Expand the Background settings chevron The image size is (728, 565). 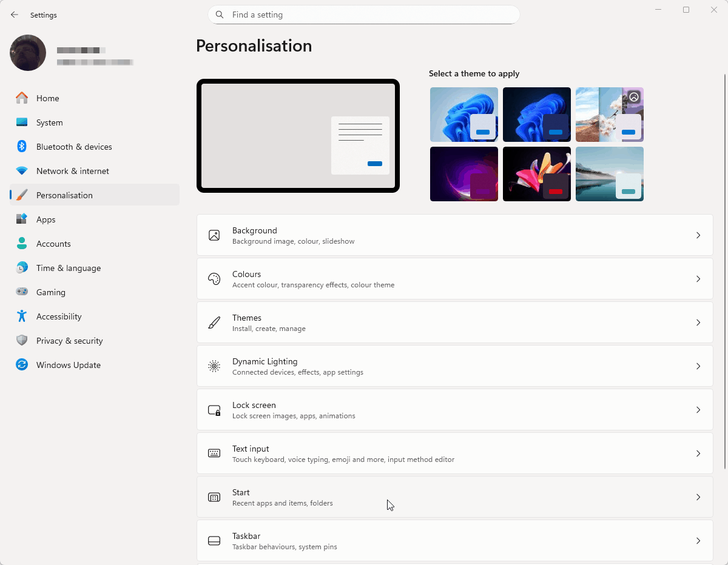pos(698,235)
